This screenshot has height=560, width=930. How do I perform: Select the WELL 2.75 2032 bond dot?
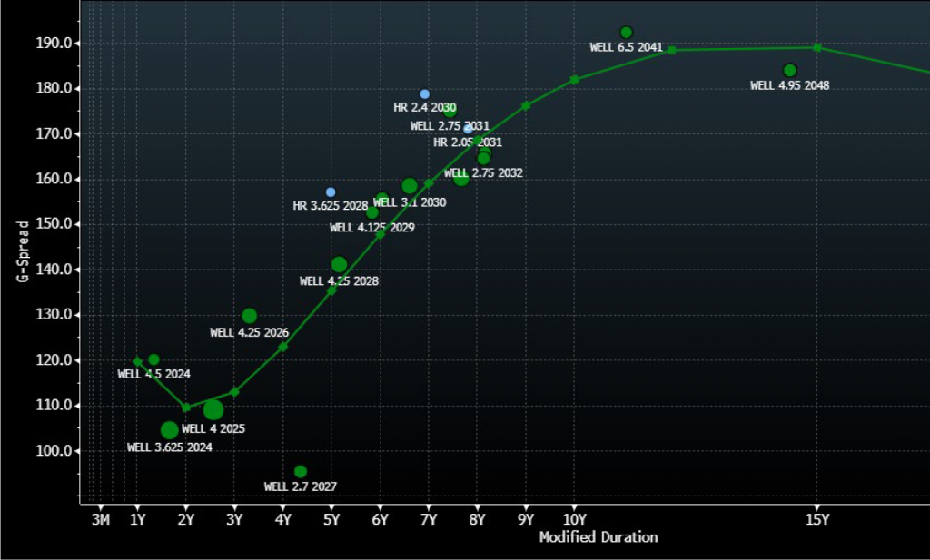483,159
